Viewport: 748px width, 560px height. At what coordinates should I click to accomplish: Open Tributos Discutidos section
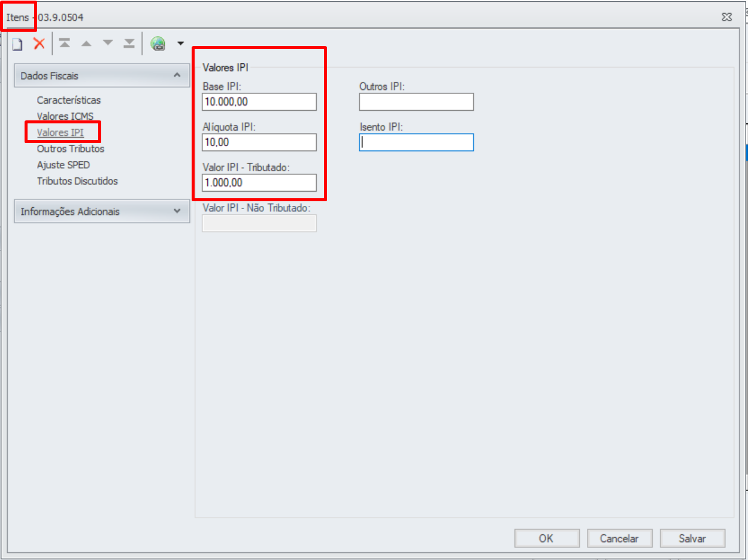click(77, 181)
